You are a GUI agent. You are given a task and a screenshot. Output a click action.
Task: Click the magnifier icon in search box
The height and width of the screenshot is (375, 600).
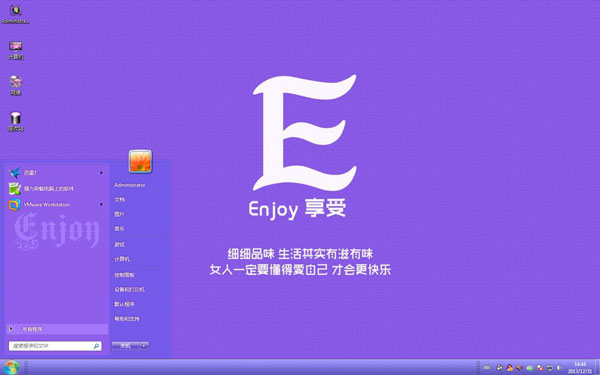(x=96, y=346)
